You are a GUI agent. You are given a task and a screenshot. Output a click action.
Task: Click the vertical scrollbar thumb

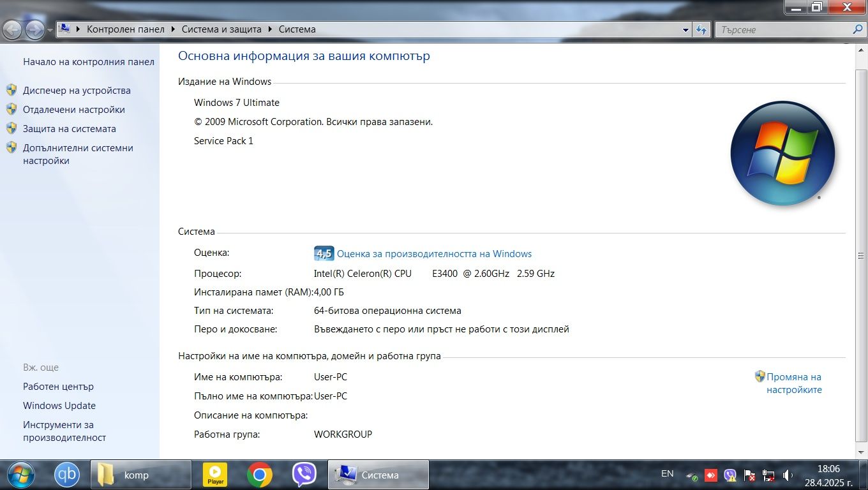click(861, 255)
